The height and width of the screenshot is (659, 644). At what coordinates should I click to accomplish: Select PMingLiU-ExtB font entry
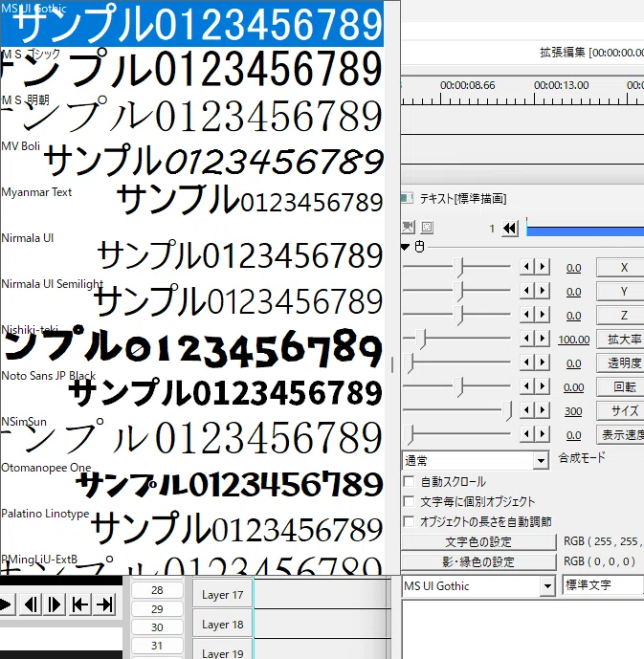[192, 563]
